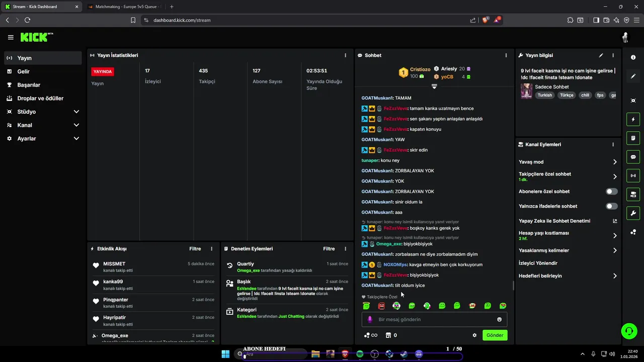Open Hesap yaşı kısıtlaması options arrow
The width and height of the screenshot is (644, 362).
615,235
